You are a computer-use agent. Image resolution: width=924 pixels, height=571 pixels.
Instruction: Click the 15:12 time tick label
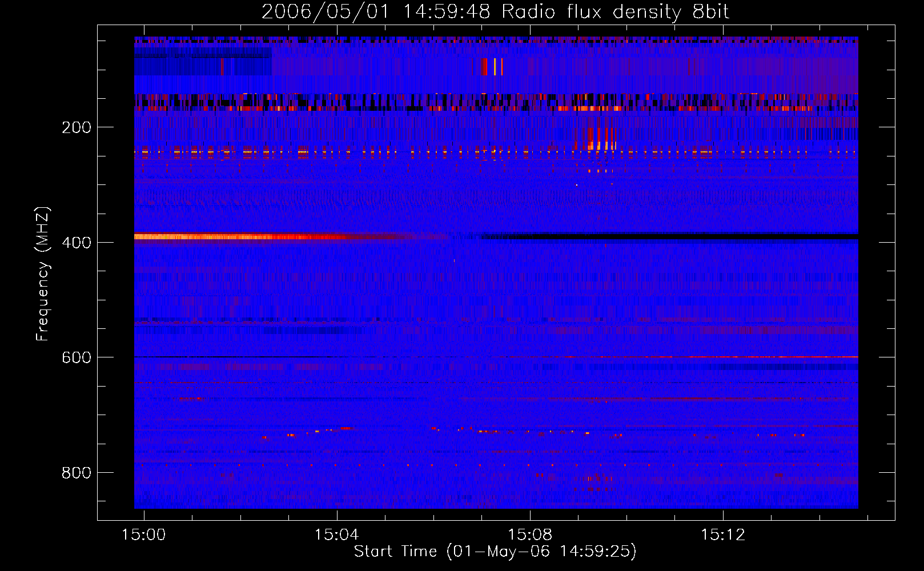click(723, 534)
